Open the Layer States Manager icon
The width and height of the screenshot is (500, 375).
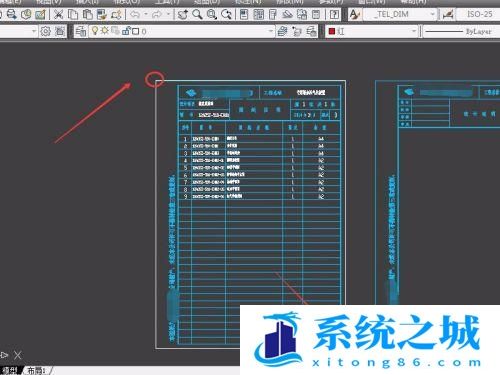coord(311,31)
